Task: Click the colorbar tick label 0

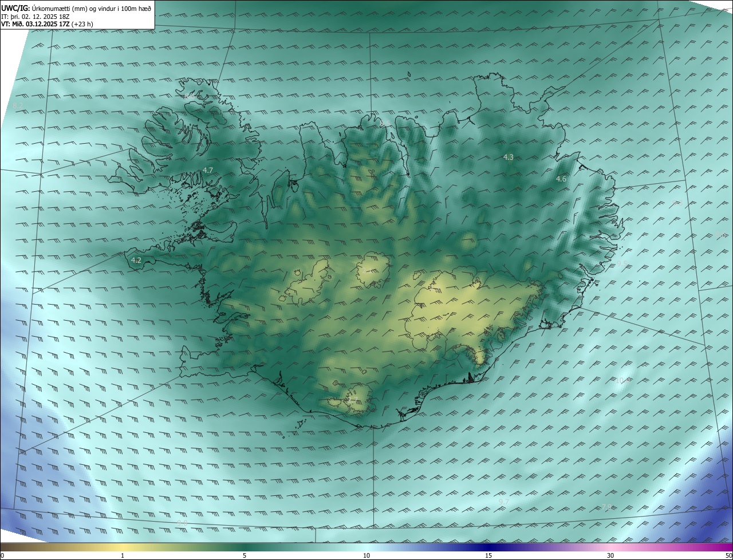Action: coord(2,555)
